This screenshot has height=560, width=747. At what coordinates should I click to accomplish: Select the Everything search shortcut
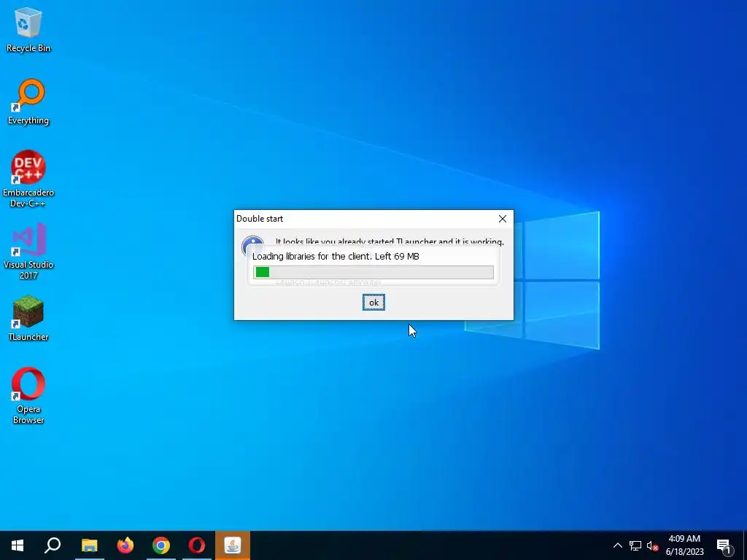click(28, 102)
